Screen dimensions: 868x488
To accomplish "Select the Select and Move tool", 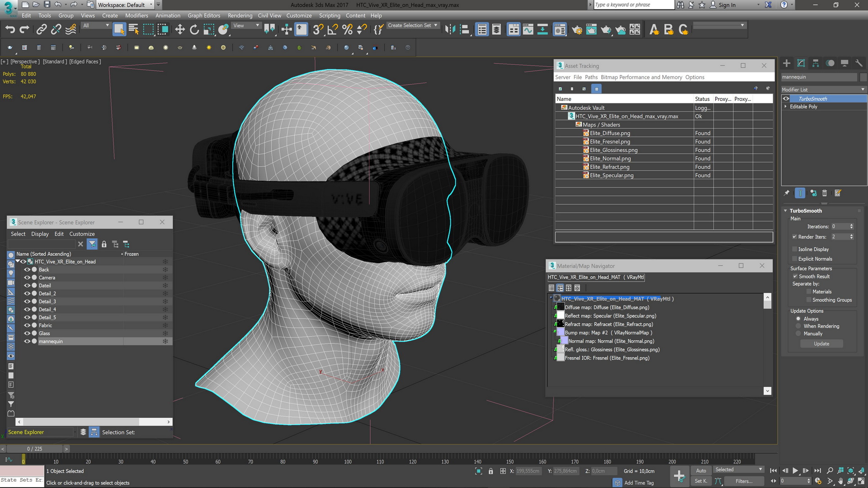I will click(180, 29).
